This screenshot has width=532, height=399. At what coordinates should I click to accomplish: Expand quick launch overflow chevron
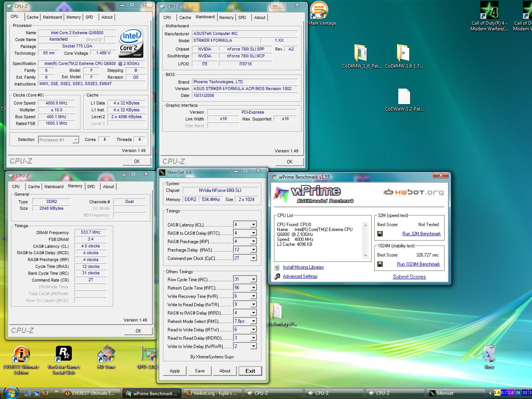click(x=57, y=391)
